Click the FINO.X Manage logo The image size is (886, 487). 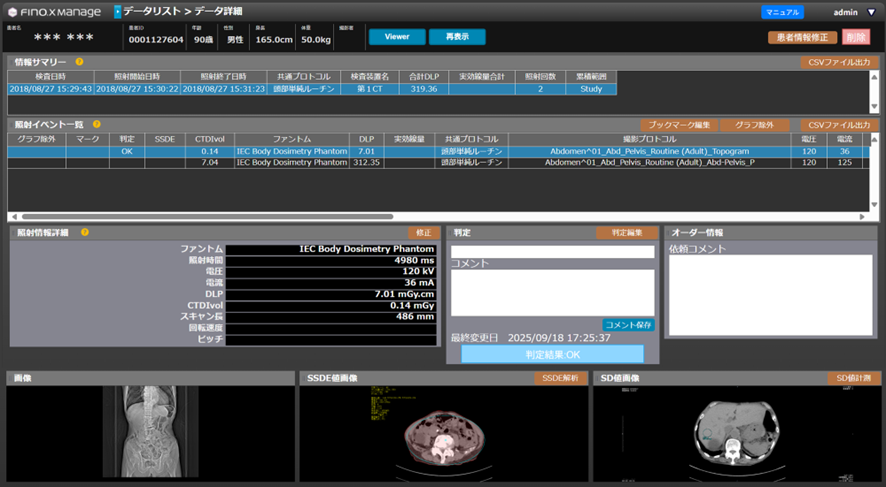point(54,12)
